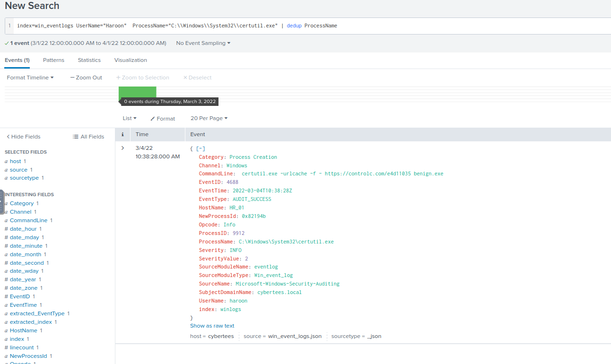Open the Format pencil option
The width and height of the screenshot is (611, 364).
click(163, 119)
